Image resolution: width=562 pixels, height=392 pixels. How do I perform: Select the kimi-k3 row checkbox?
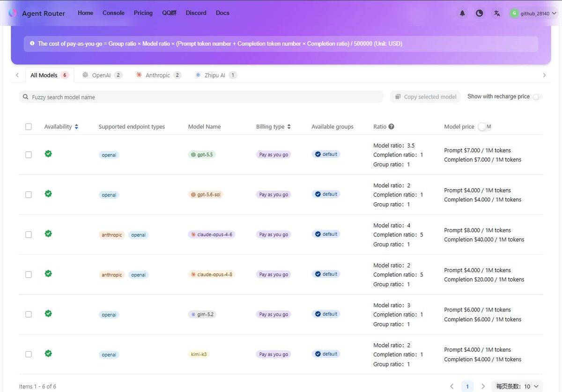pos(29,355)
